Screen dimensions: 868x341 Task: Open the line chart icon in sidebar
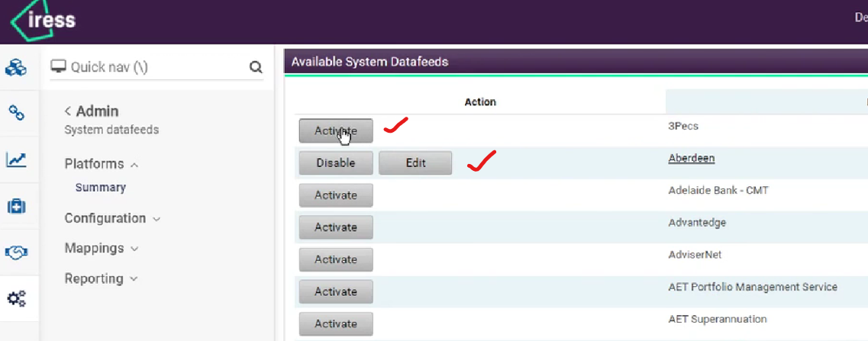click(16, 160)
